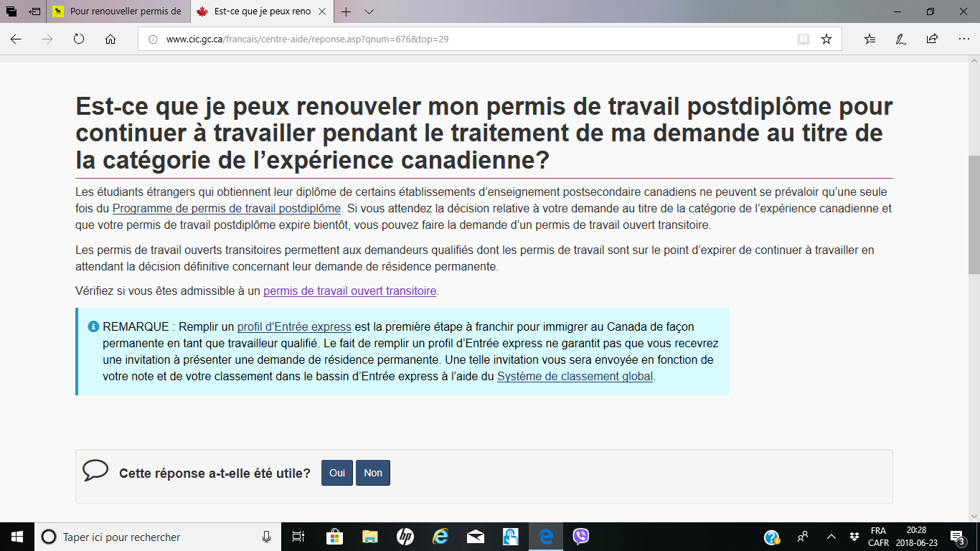Open the Windows Start menu

pos(17,537)
